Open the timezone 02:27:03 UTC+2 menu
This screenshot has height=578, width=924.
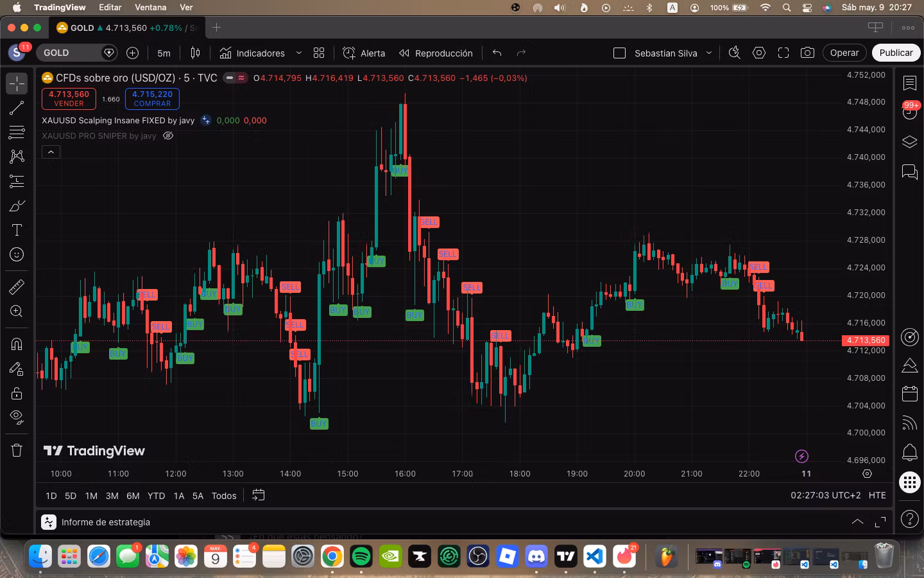(x=825, y=496)
